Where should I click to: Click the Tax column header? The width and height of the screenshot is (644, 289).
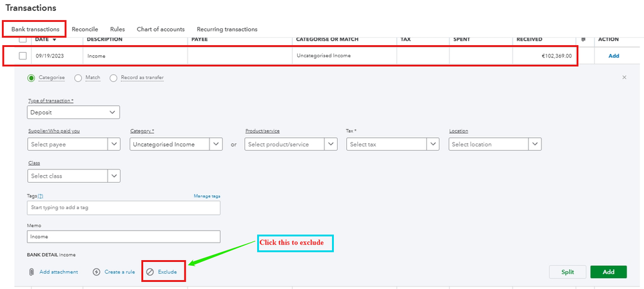tap(405, 39)
